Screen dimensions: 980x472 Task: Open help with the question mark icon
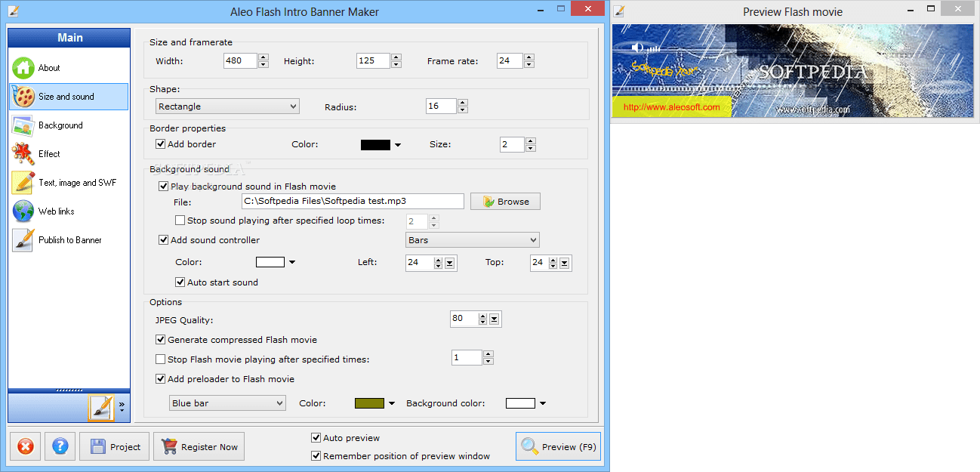point(60,446)
